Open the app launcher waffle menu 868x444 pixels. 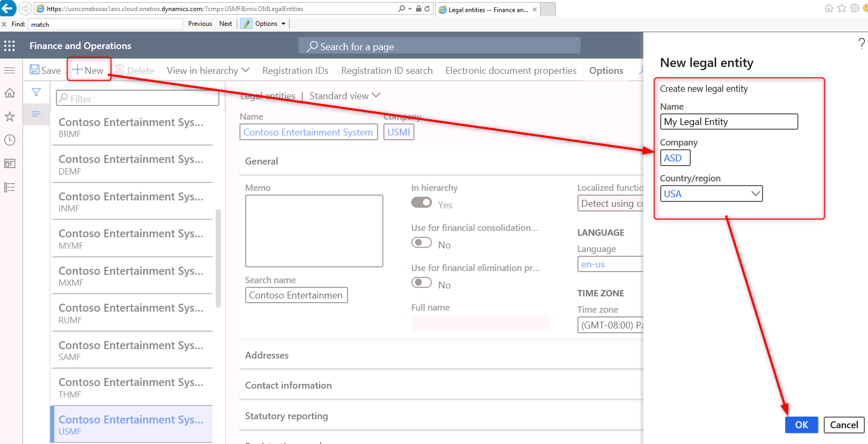tap(9, 46)
